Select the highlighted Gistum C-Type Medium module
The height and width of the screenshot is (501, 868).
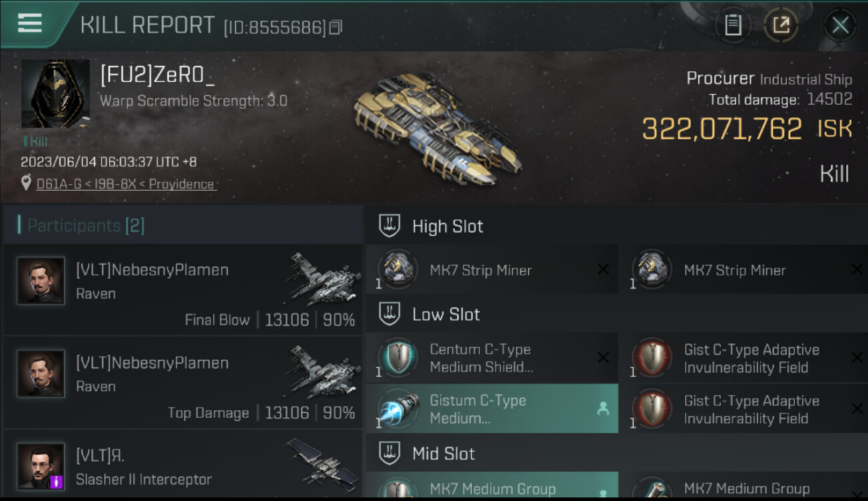491,409
